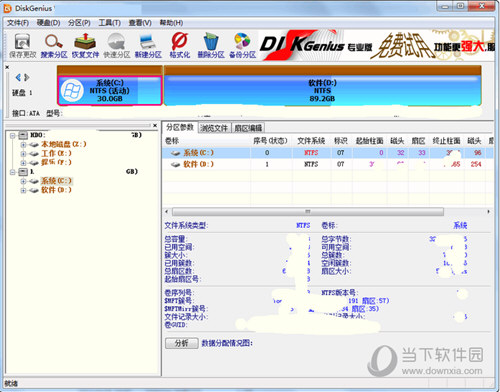Click drive icon in 系统(C:) table row
This screenshot has width=500, height=392.
[176, 153]
